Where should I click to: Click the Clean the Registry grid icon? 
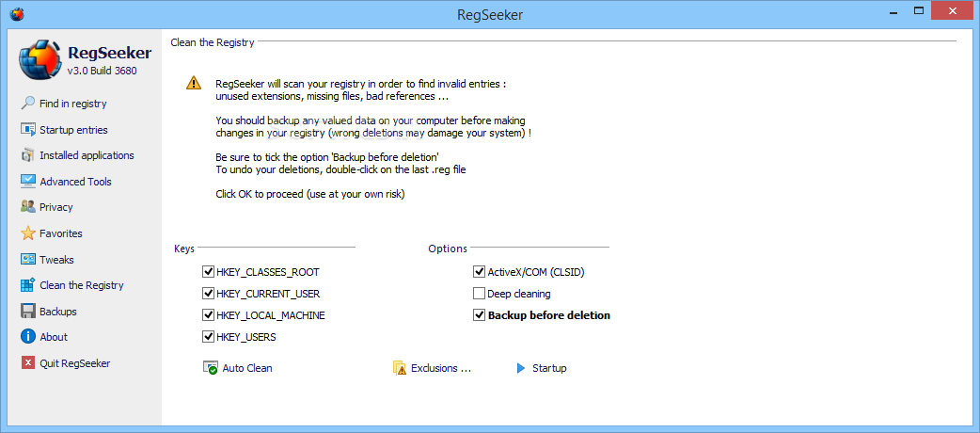click(x=27, y=285)
